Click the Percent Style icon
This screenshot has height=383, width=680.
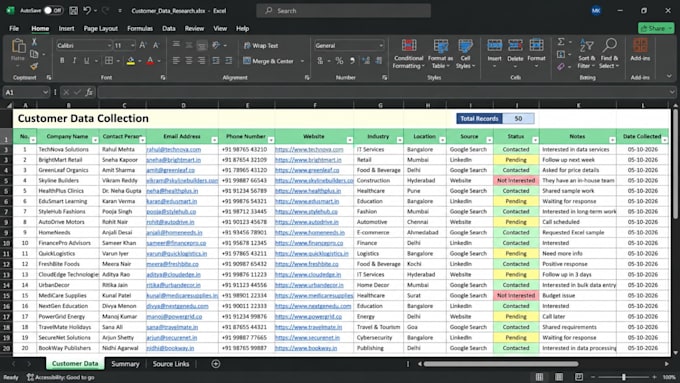339,61
